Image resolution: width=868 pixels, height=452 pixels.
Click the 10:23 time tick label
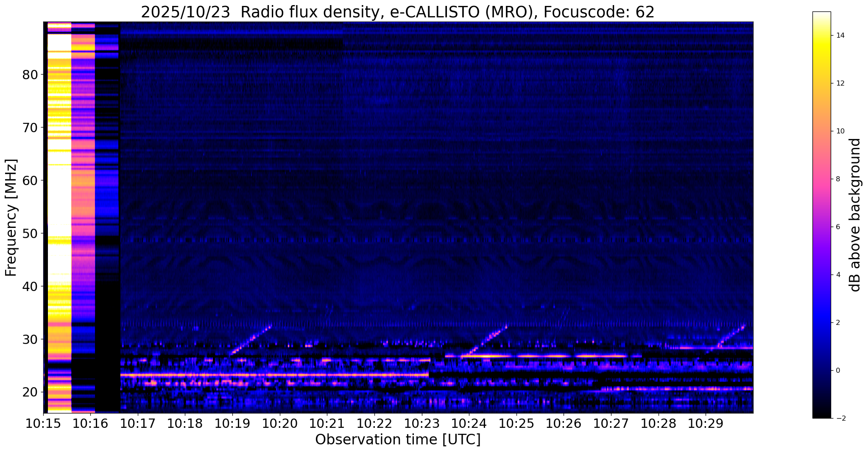pyautogui.click(x=421, y=423)
